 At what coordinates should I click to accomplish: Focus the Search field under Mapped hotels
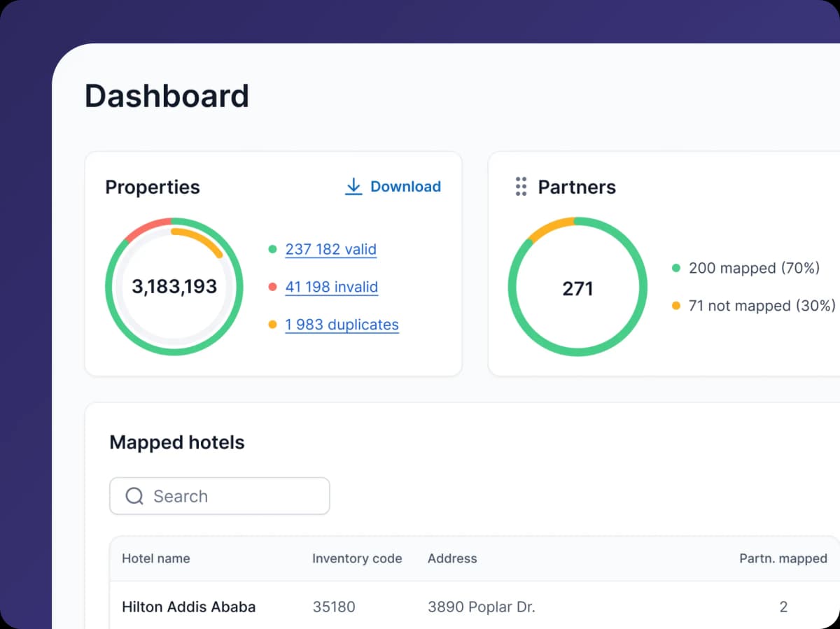pos(231,496)
